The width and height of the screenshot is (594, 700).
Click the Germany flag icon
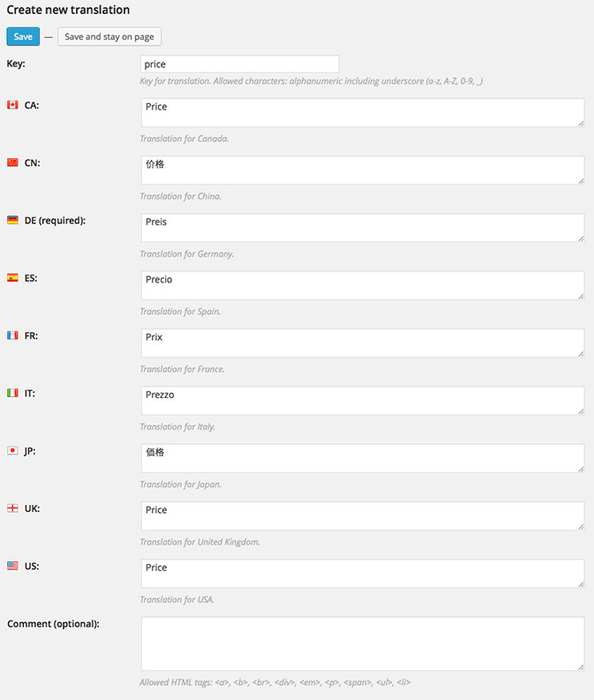click(x=12, y=220)
